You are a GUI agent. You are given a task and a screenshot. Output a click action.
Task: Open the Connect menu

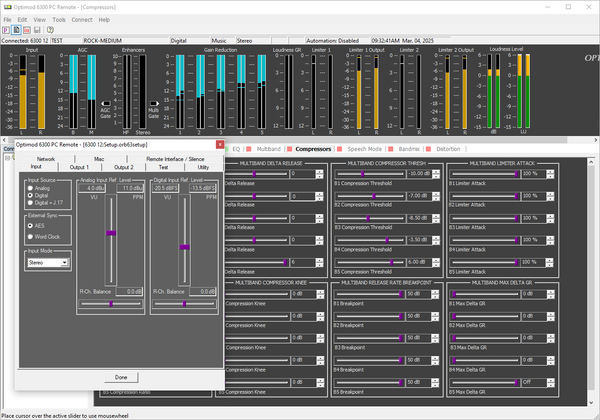click(82, 19)
